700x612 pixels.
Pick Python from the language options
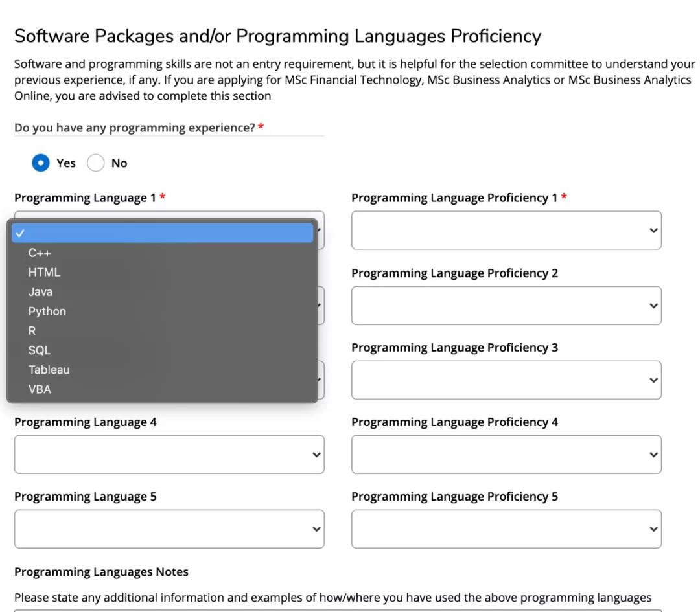pos(47,312)
